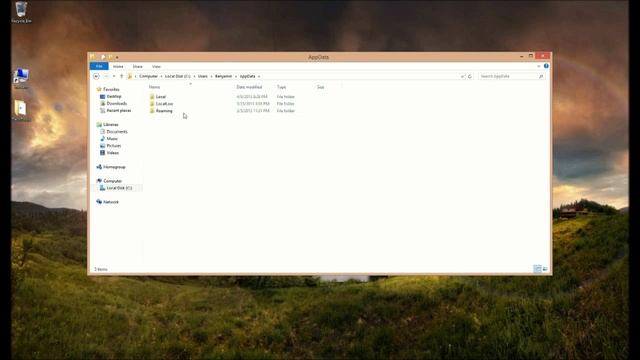Screen dimensions: 640x360
Task: Open Downloads under Favorites
Action: coord(117,104)
